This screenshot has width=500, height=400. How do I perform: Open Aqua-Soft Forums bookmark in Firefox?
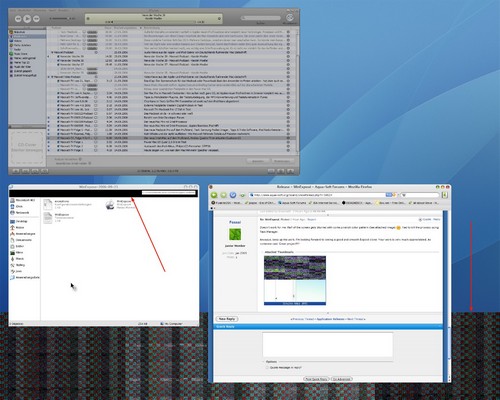pyautogui.click(x=292, y=202)
